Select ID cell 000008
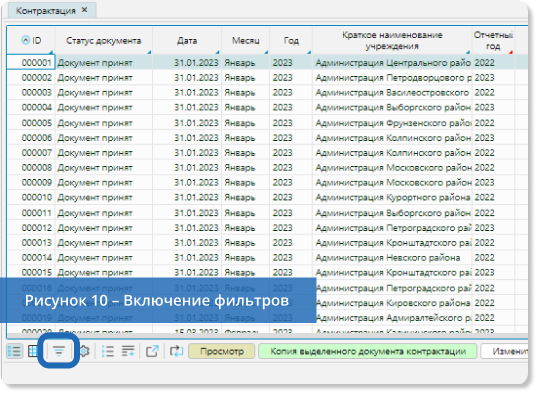The width and height of the screenshot is (536, 393). pos(31,168)
